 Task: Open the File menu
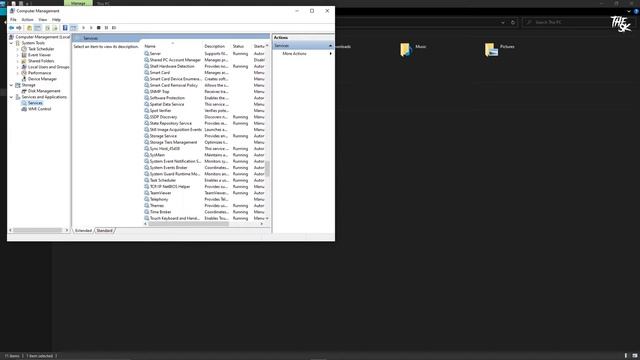[x=13, y=20]
